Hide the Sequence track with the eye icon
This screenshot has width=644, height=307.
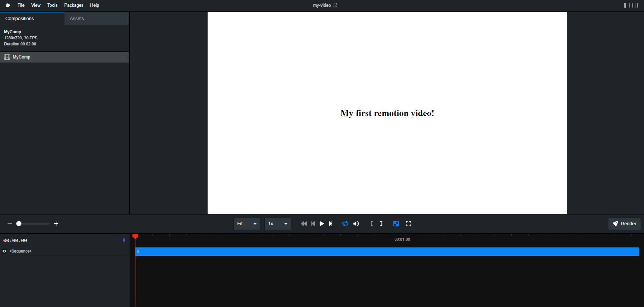click(4, 251)
